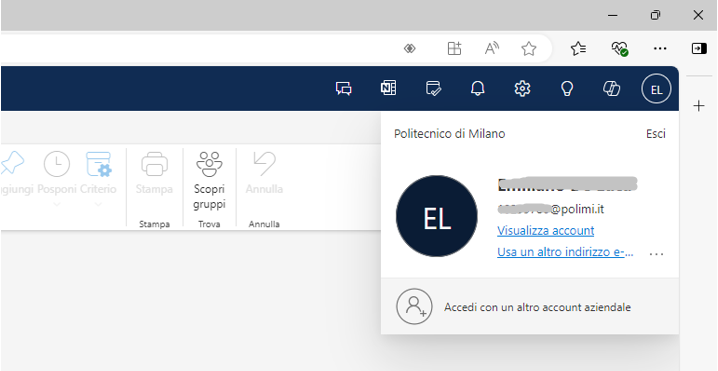Open the My Day calendar-check icon
718x371 pixels.
(x=433, y=88)
